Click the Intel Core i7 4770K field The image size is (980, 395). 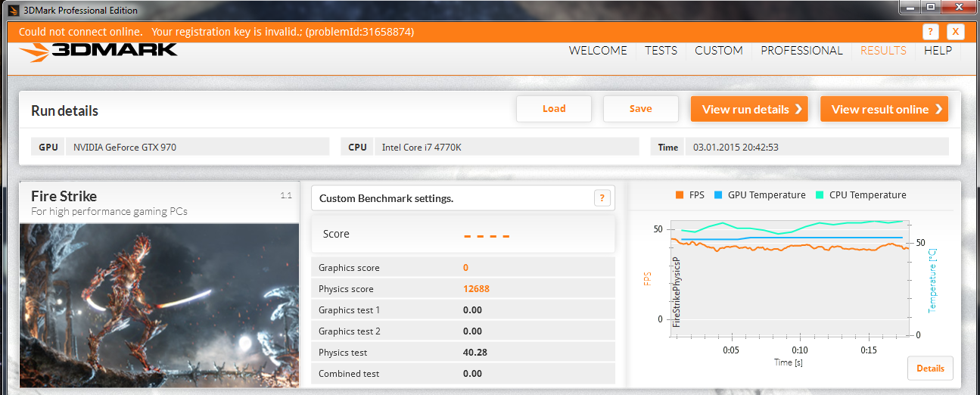click(x=506, y=147)
